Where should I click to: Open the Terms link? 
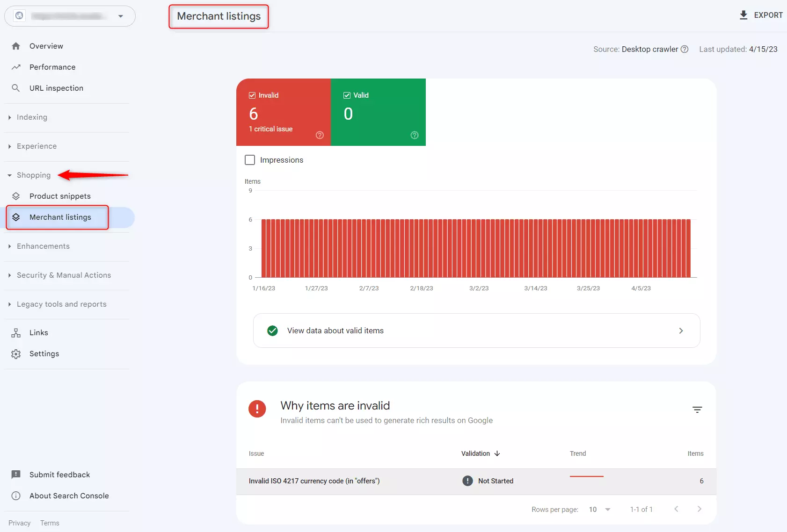[x=50, y=523]
